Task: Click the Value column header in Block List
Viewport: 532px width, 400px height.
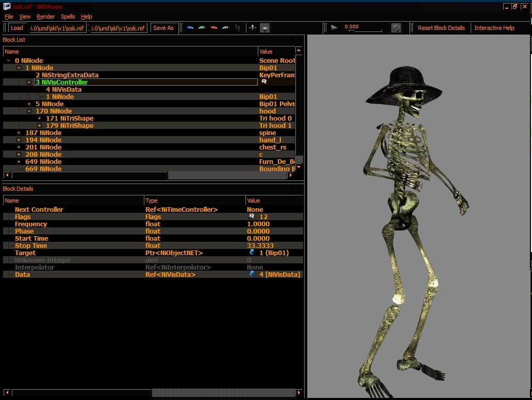Action: (276, 52)
